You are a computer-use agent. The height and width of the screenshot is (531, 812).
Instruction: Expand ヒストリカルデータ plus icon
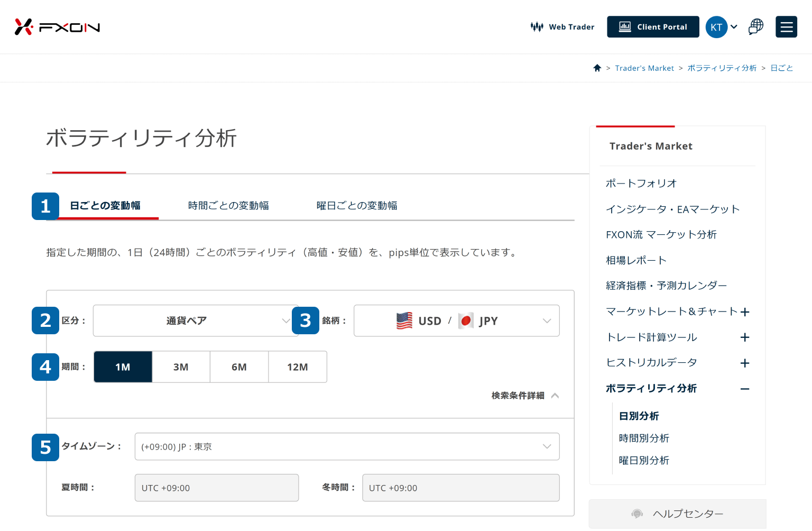click(x=745, y=363)
